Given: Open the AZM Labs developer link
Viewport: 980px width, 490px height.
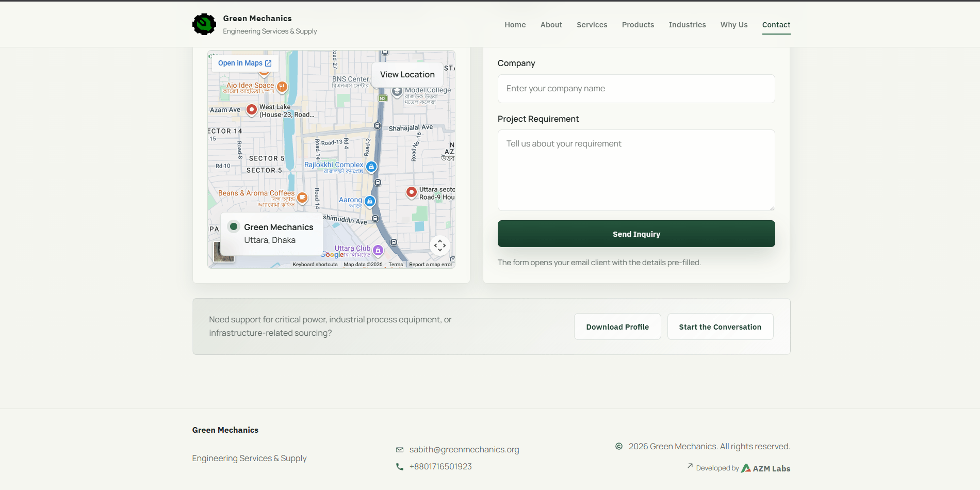Looking at the screenshot, I should pyautogui.click(x=765, y=468).
